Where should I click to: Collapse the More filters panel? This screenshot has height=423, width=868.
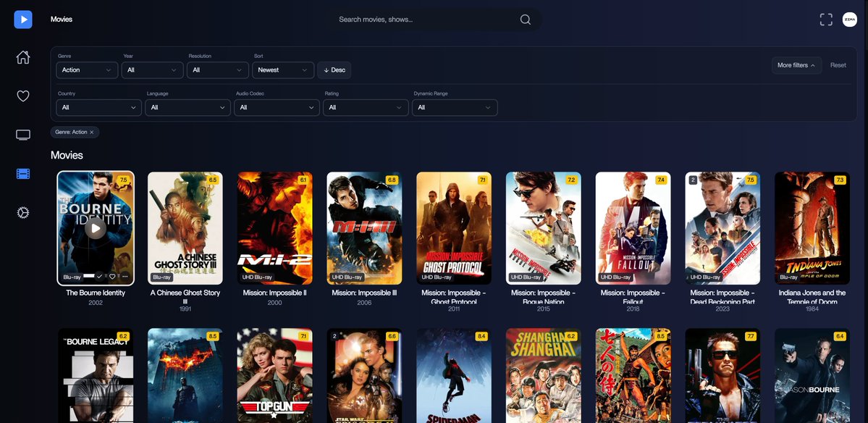[796, 65]
